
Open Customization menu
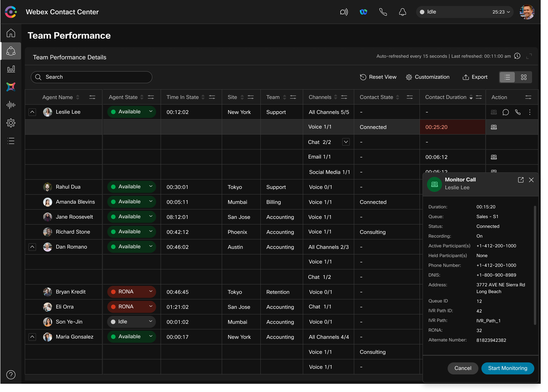pyautogui.click(x=428, y=77)
